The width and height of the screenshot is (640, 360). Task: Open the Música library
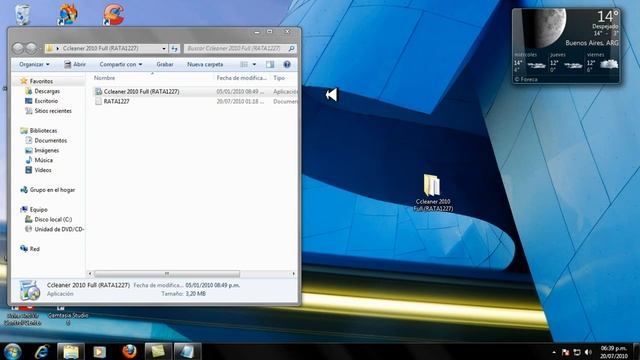pyautogui.click(x=43, y=160)
